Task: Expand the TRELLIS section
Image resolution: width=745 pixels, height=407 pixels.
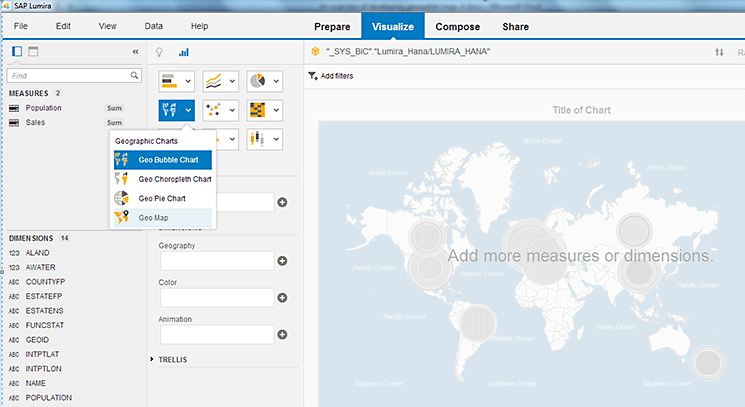Action: click(152, 359)
